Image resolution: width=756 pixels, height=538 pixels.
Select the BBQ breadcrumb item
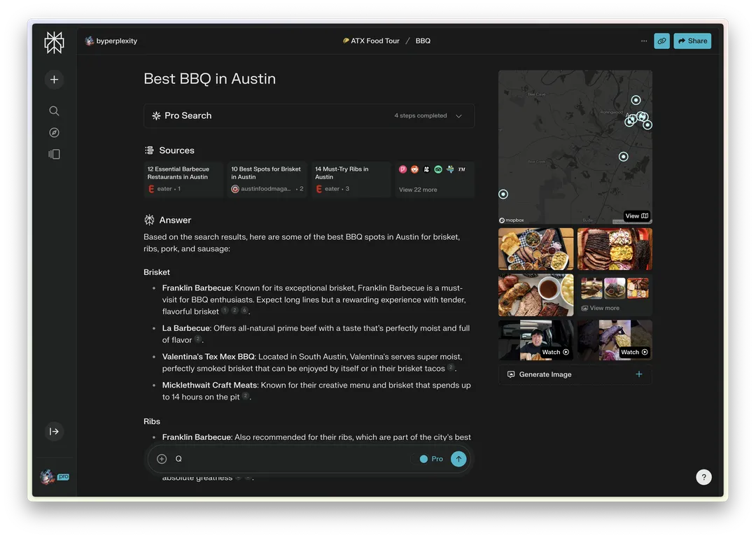click(x=423, y=41)
